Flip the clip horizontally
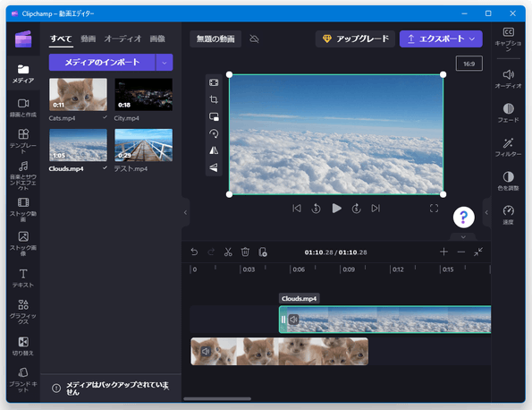Viewport: 532px width, 410px height. coord(214,150)
